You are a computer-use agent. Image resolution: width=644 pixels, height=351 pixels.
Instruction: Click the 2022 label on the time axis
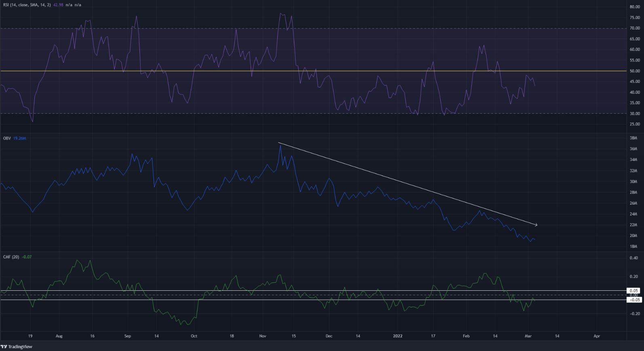click(398, 336)
